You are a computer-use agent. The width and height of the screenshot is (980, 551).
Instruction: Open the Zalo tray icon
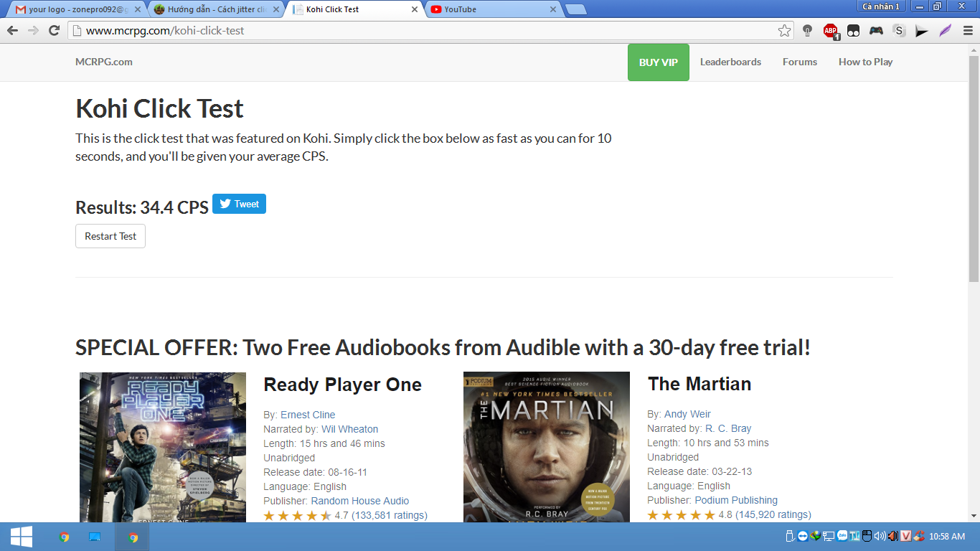pos(842,536)
